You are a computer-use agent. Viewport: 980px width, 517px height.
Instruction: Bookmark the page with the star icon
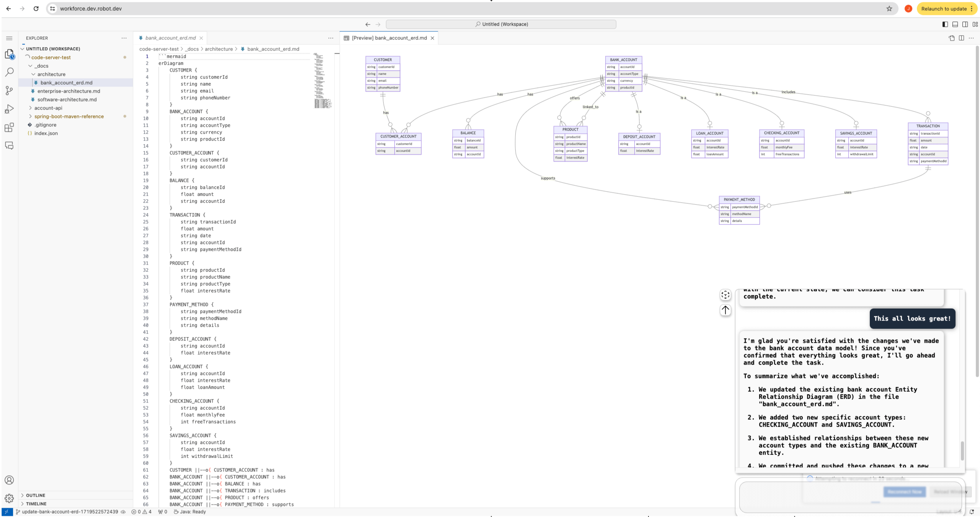[889, 8]
